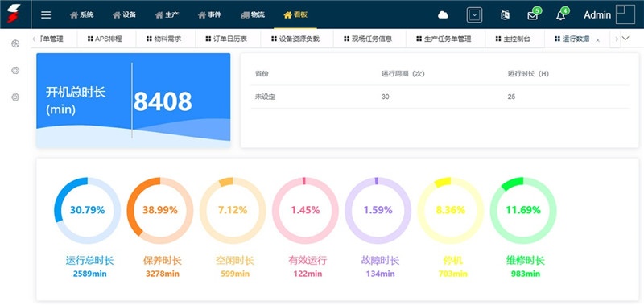Click the 未设定 table row
The height and width of the screenshot is (305, 644).
[440, 97]
